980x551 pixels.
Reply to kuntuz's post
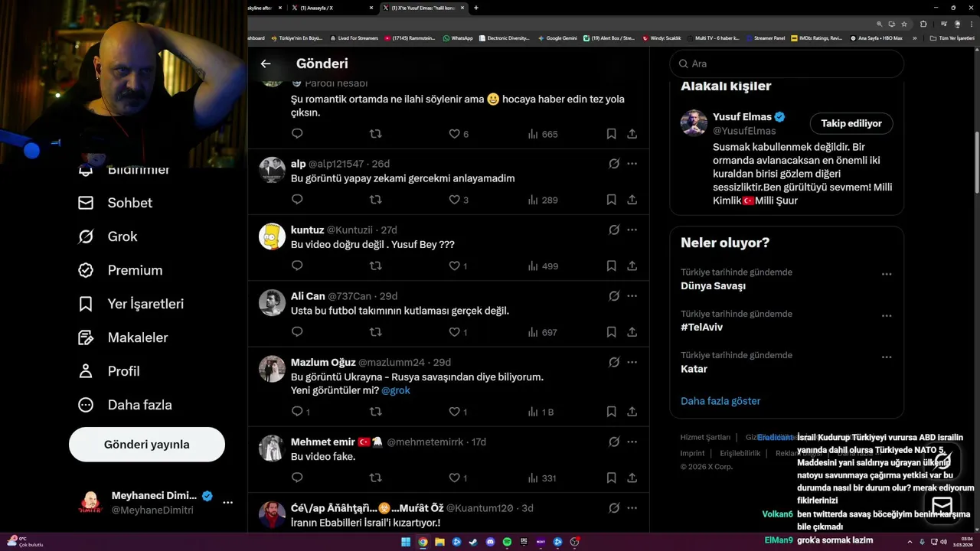click(x=298, y=266)
